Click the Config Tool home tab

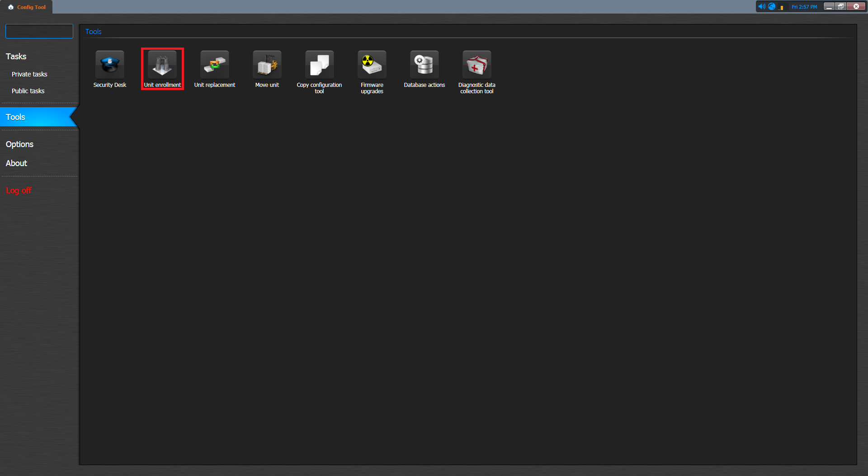point(27,7)
